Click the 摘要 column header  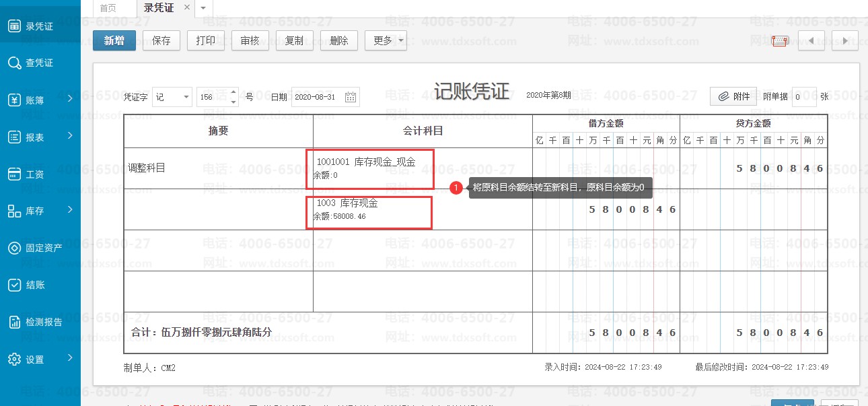[x=219, y=131]
